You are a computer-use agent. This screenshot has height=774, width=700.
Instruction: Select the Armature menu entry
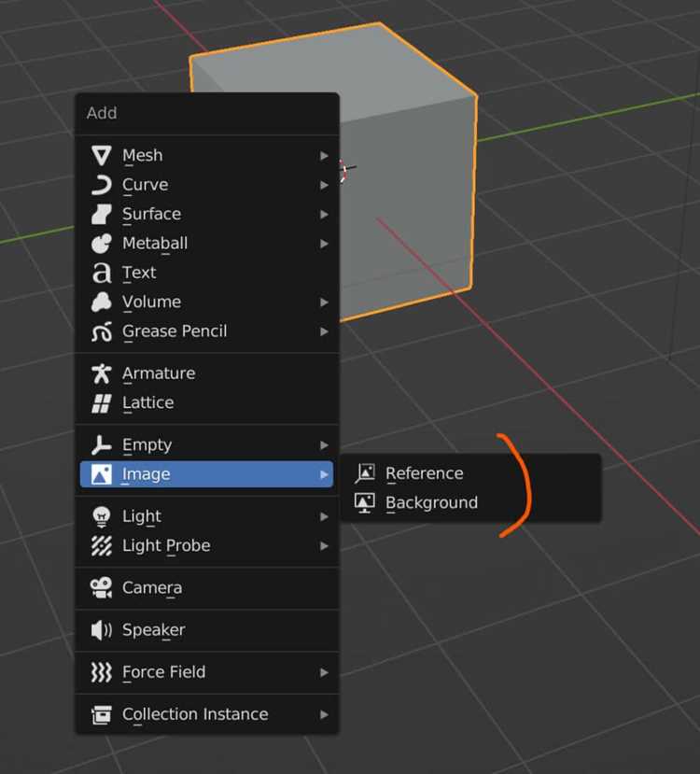[x=206, y=373]
